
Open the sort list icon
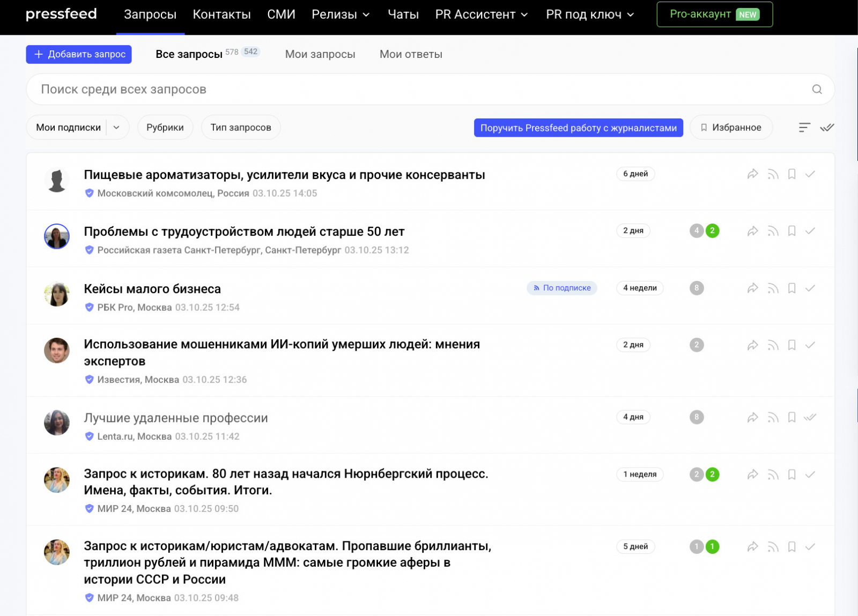[x=804, y=128]
